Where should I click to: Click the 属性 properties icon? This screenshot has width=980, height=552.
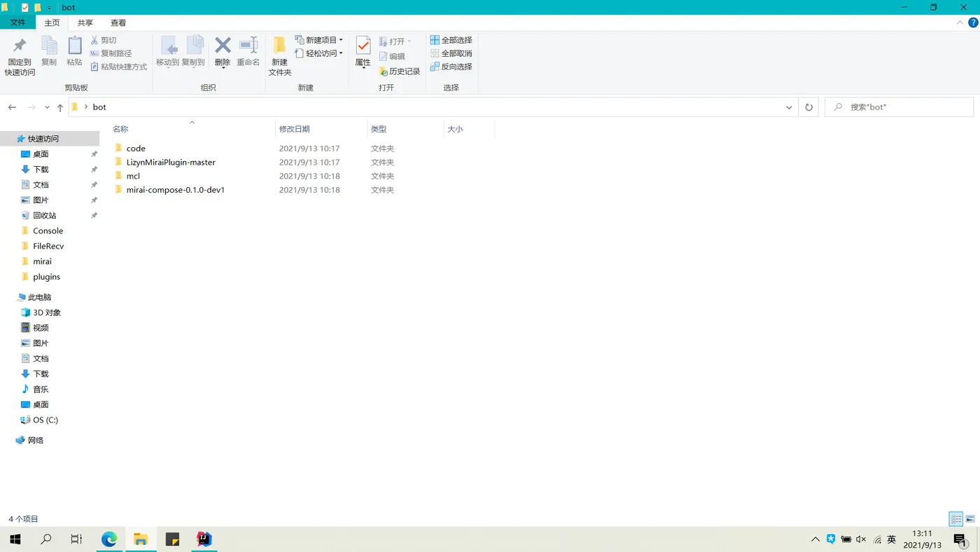coord(363,46)
